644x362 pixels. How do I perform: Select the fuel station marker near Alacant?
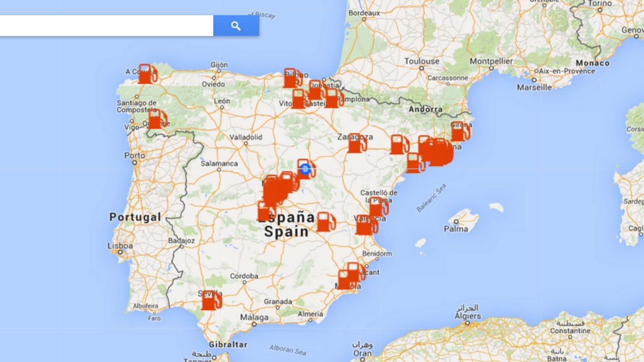356,272
